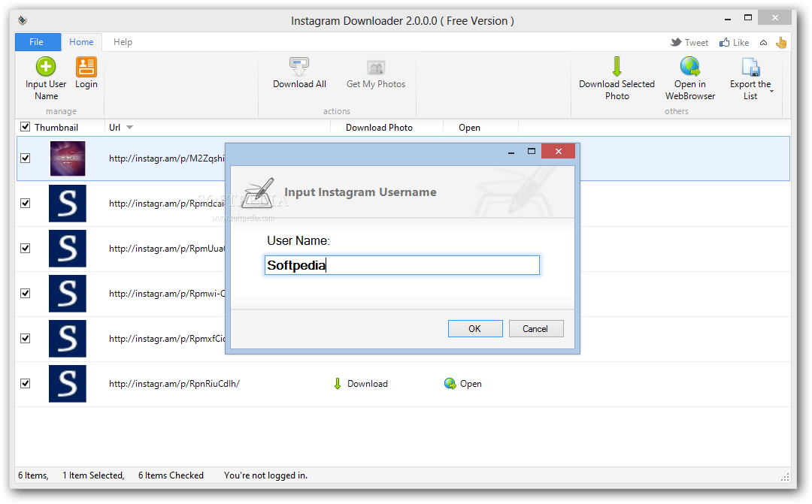Select the purple thumbnail of first photo

pyautogui.click(x=68, y=158)
